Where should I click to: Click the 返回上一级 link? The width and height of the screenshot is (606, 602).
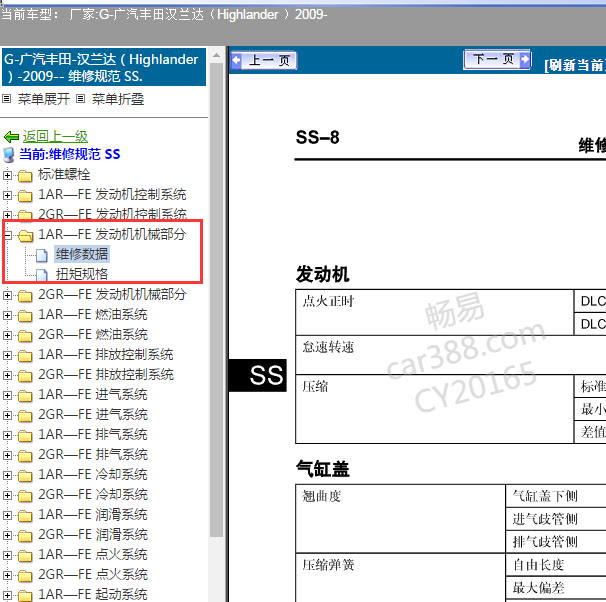coord(55,136)
